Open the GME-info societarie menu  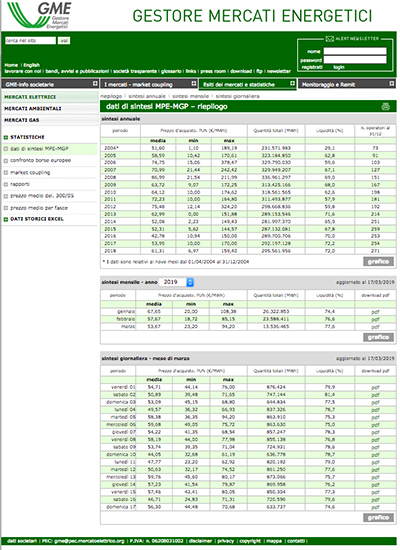click(x=50, y=84)
